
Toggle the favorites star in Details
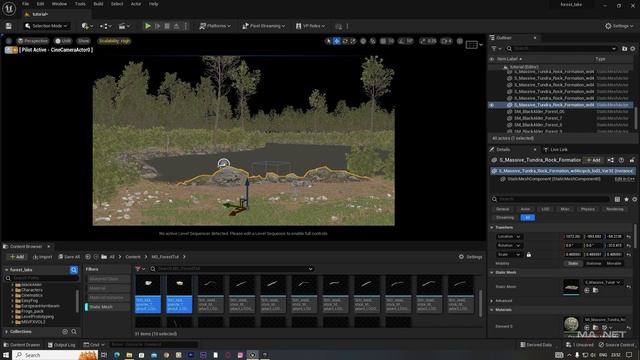pos(626,199)
